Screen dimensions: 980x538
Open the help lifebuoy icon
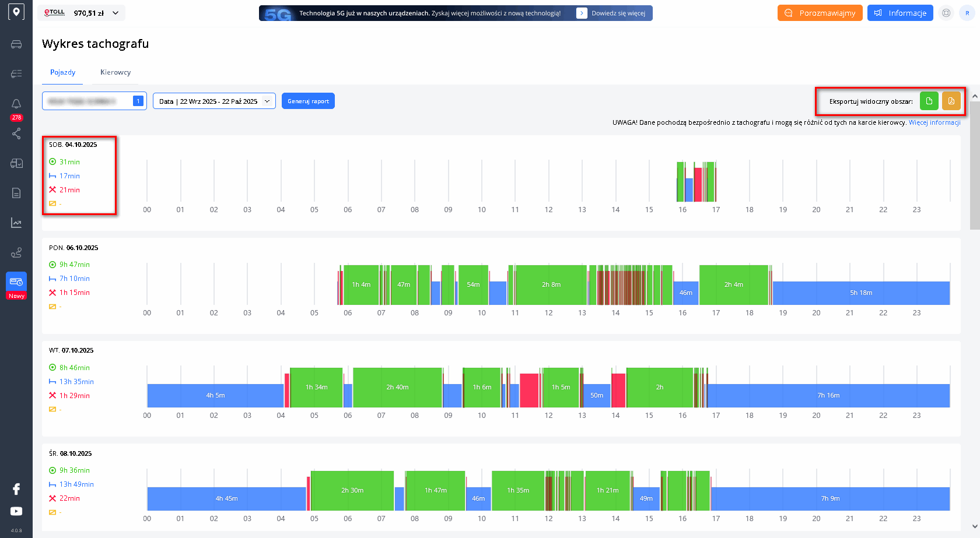(946, 13)
